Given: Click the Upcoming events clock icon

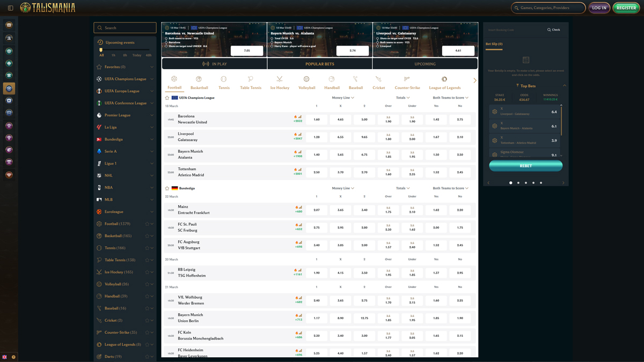Looking at the screenshot, I should [x=100, y=42].
